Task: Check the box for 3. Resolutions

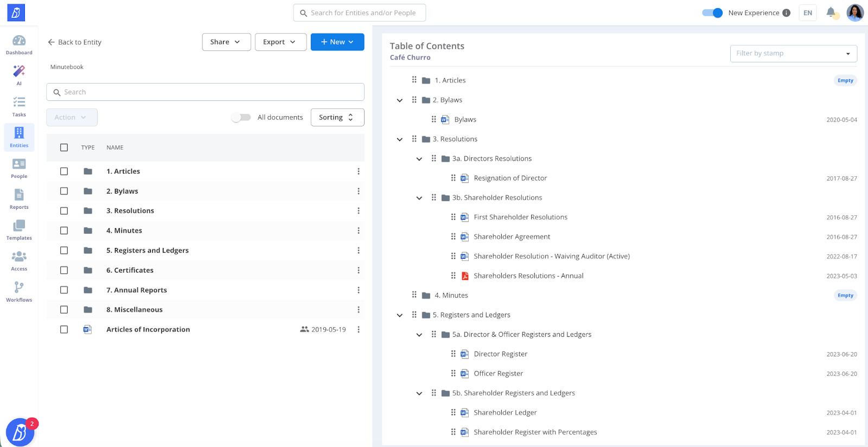Action: point(64,211)
